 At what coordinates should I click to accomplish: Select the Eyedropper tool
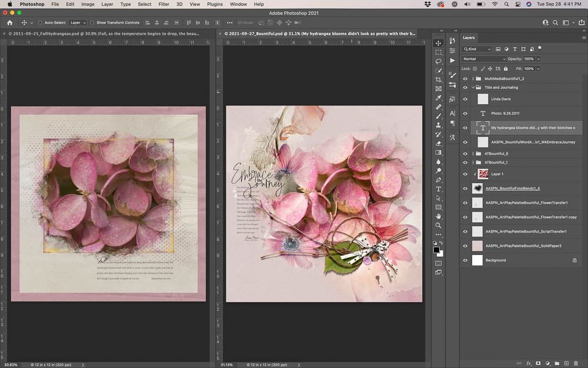tap(438, 98)
